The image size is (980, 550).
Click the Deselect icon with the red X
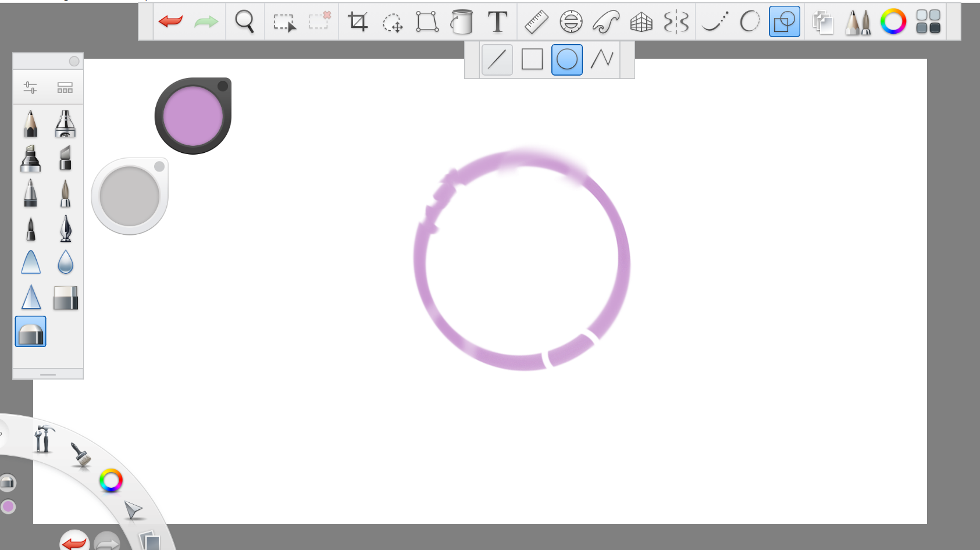[320, 20]
